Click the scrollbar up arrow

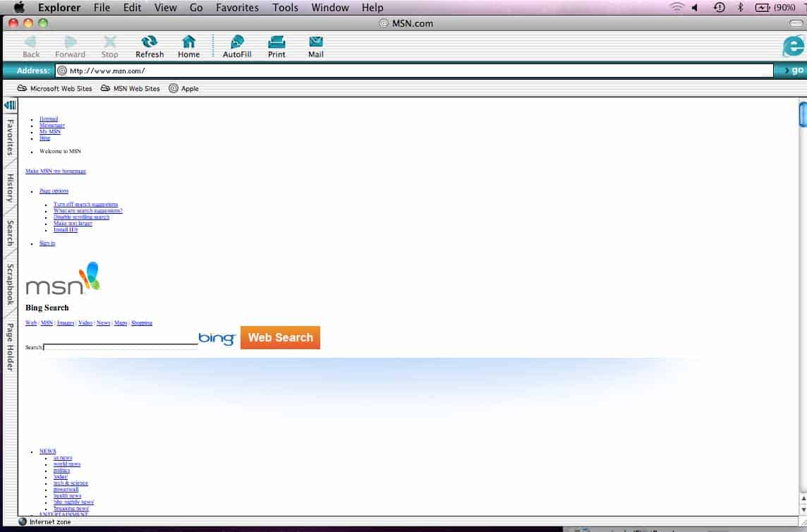(803, 499)
